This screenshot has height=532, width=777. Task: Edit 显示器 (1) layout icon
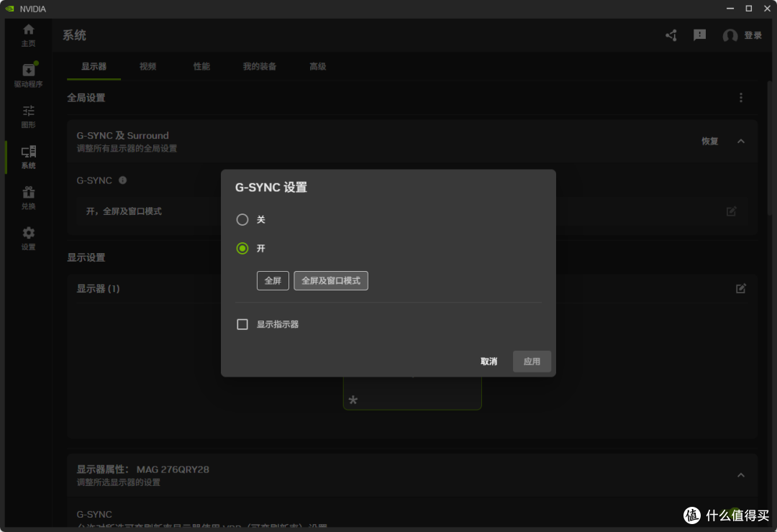pyautogui.click(x=741, y=288)
